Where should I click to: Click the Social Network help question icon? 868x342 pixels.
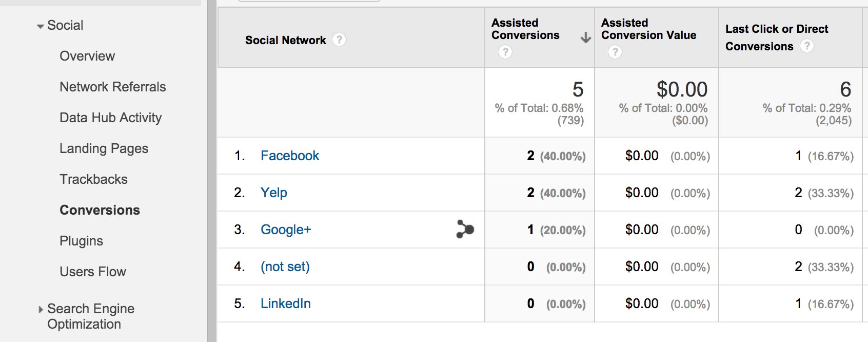click(x=339, y=40)
